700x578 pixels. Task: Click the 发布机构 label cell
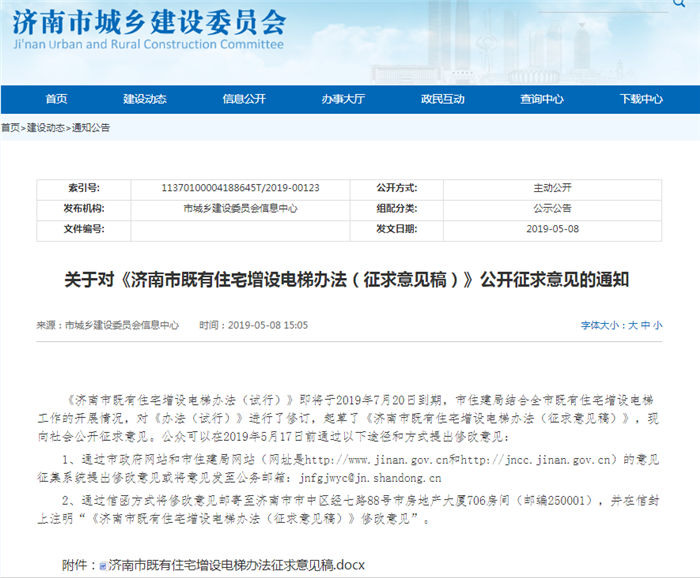pos(84,208)
